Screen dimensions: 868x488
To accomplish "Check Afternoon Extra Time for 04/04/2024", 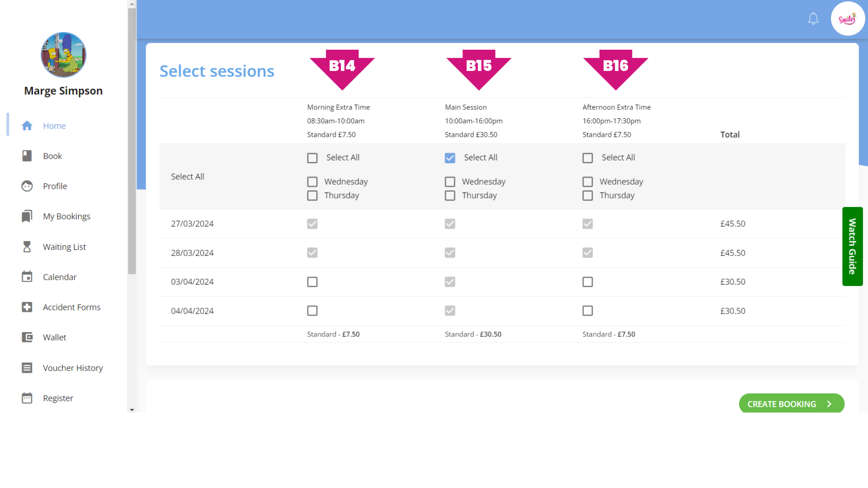I will click(588, 311).
